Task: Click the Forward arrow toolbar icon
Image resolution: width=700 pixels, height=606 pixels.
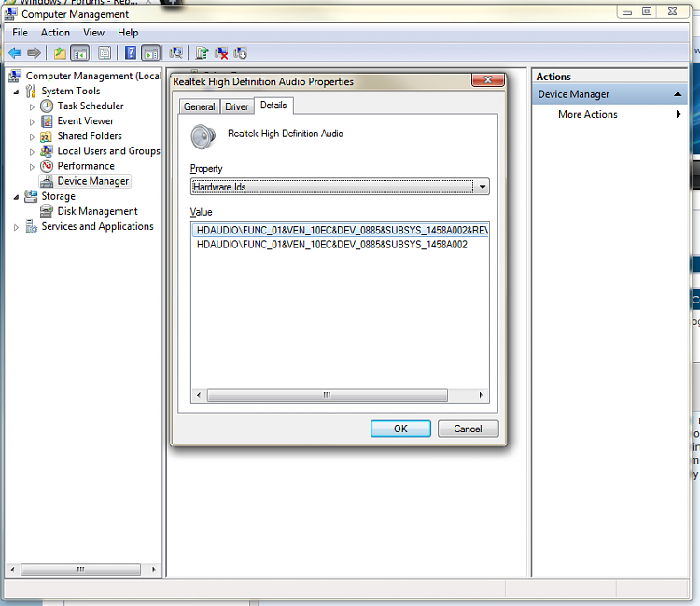Action: point(34,53)
